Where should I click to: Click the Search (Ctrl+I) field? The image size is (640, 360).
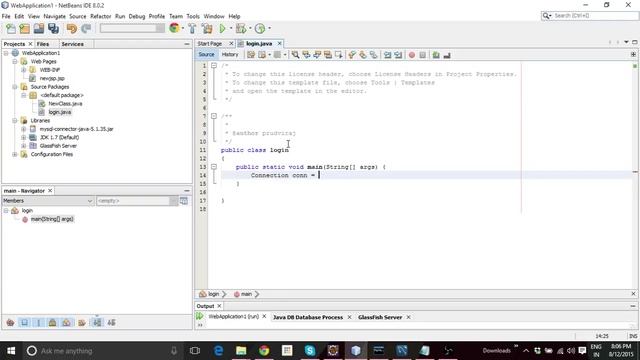[x=590, y=16]
